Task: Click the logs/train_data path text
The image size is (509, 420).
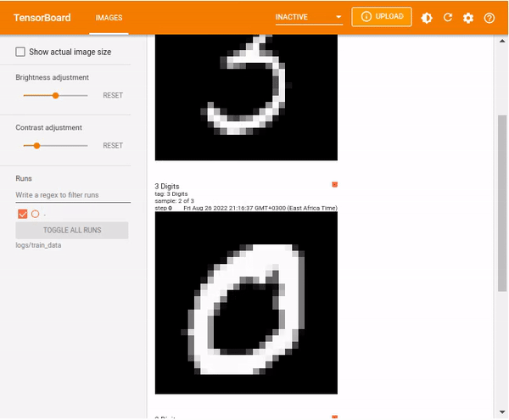Action: [38, 245]
